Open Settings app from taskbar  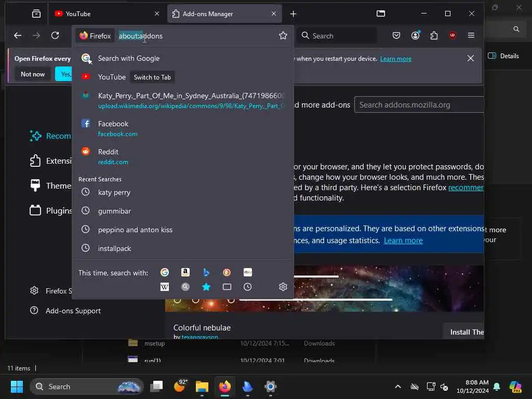(270, 387)
